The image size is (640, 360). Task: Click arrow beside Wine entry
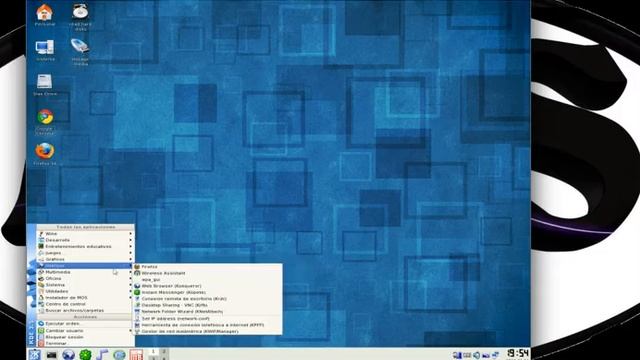pyautogui.click(x=131, y=234)
